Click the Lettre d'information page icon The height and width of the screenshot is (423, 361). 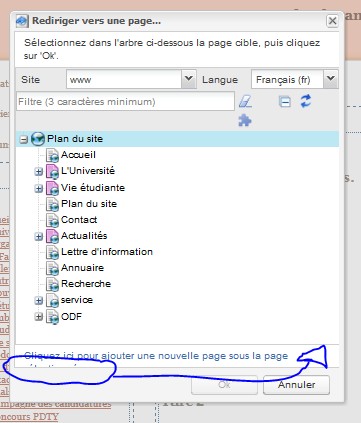(x=52, y=252)
